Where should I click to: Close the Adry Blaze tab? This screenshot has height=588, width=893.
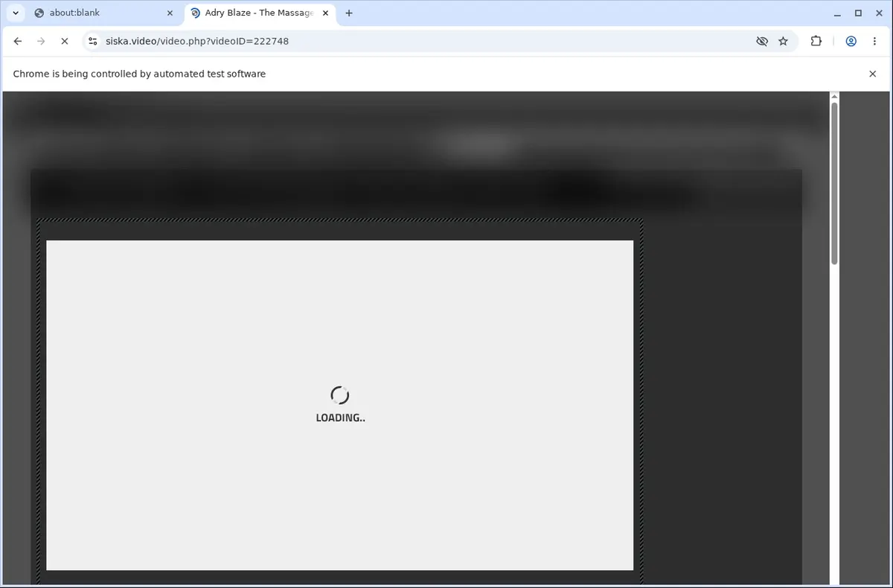point(325,13)
